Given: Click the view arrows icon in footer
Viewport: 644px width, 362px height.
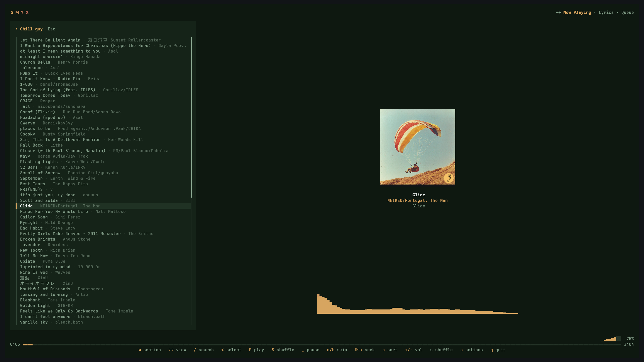Looking at the screenshot, I should point(171,350).
